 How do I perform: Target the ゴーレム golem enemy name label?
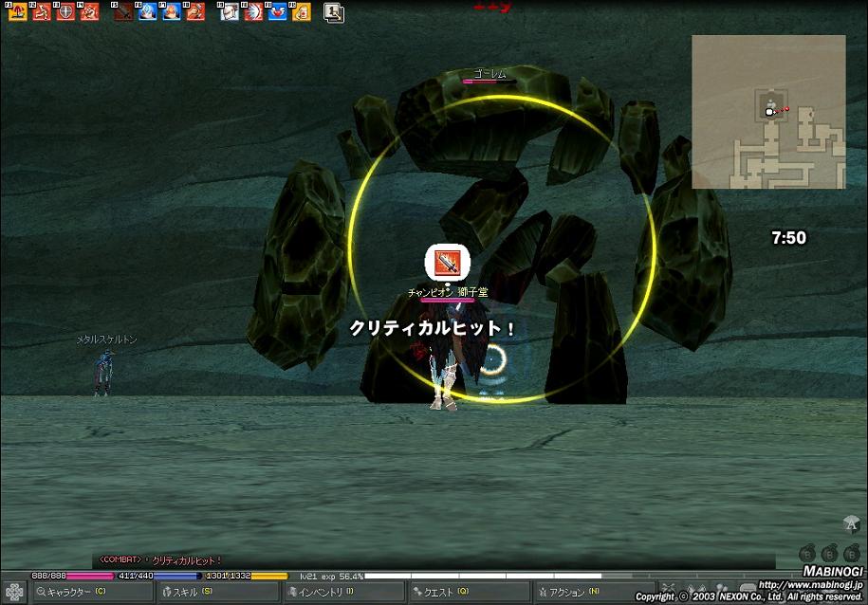[489, 73]
